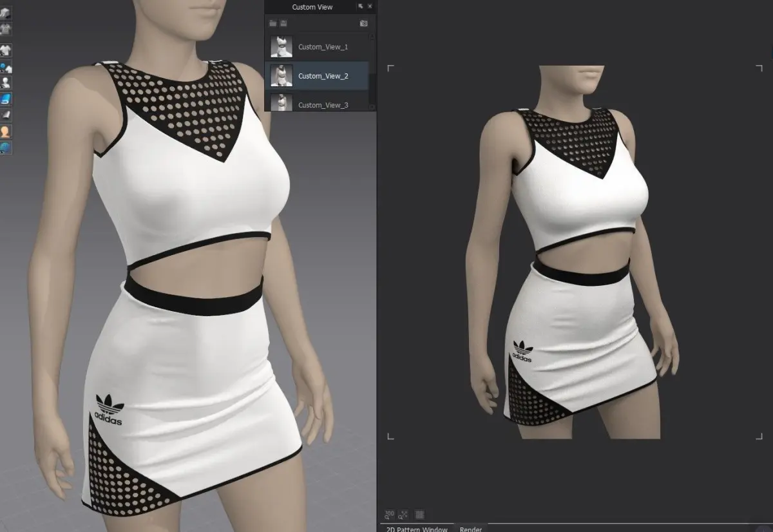Click the save icon in Custom View panel

coord(283,23)
